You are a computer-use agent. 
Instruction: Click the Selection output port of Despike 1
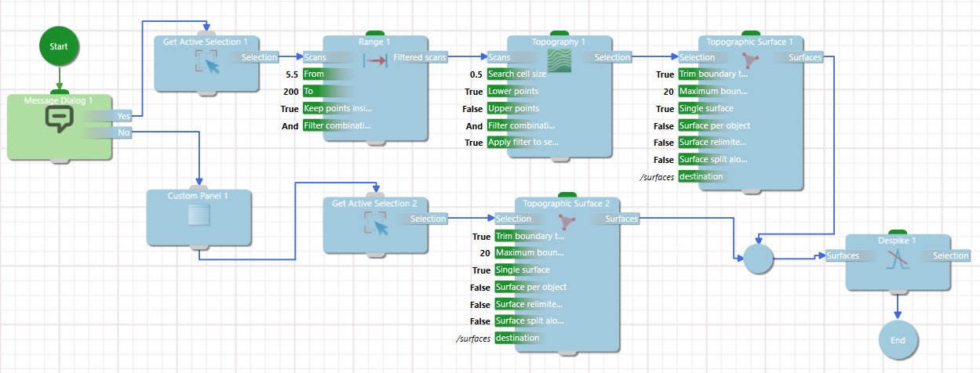948,255
